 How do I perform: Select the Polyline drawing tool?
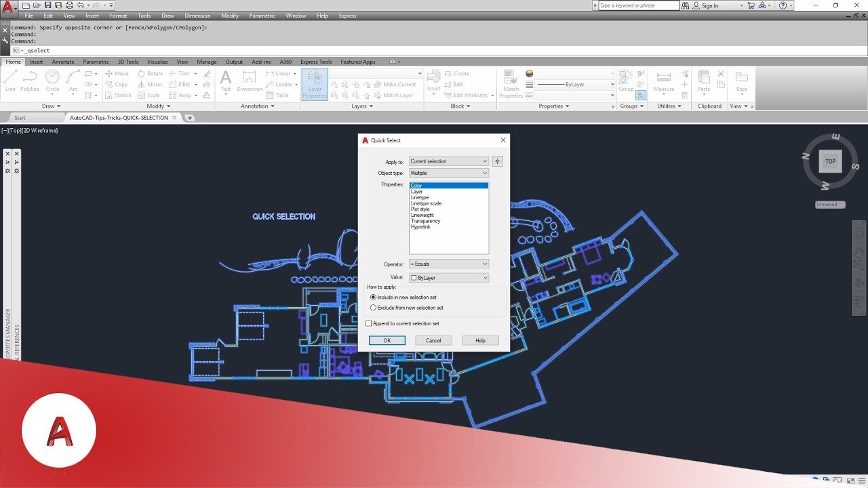pos(30,80)
